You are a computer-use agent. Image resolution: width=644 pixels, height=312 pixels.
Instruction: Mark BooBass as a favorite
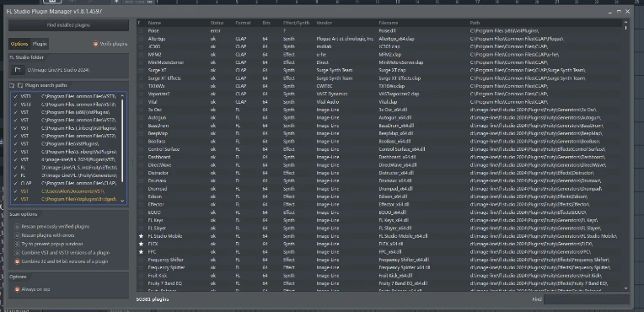pos(142,142)
